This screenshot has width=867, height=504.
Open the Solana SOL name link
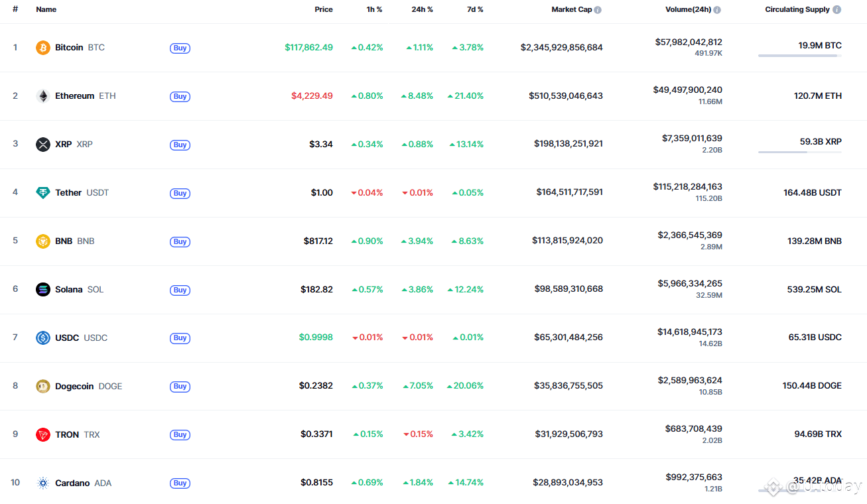80,290
